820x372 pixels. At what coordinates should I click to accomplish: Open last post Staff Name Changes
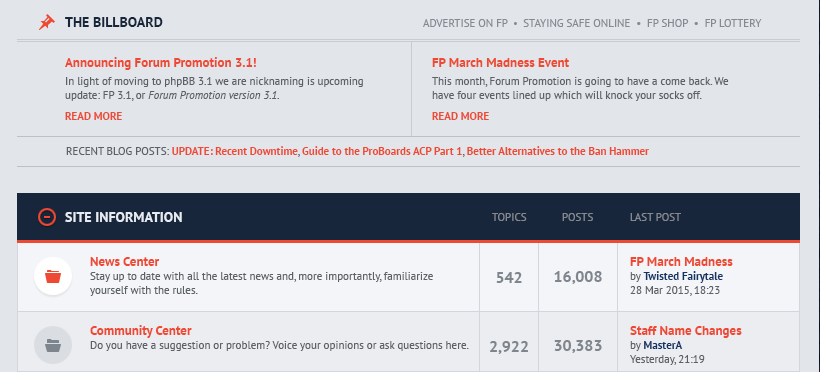point(686,331)
